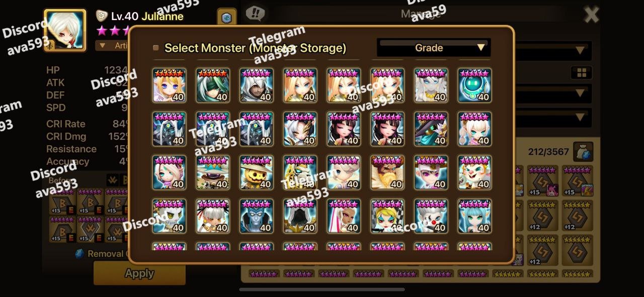Choose the bearded golden monster
Viewport: 644px width, 297px height.
pyautogui.click(x=387, y=172)
